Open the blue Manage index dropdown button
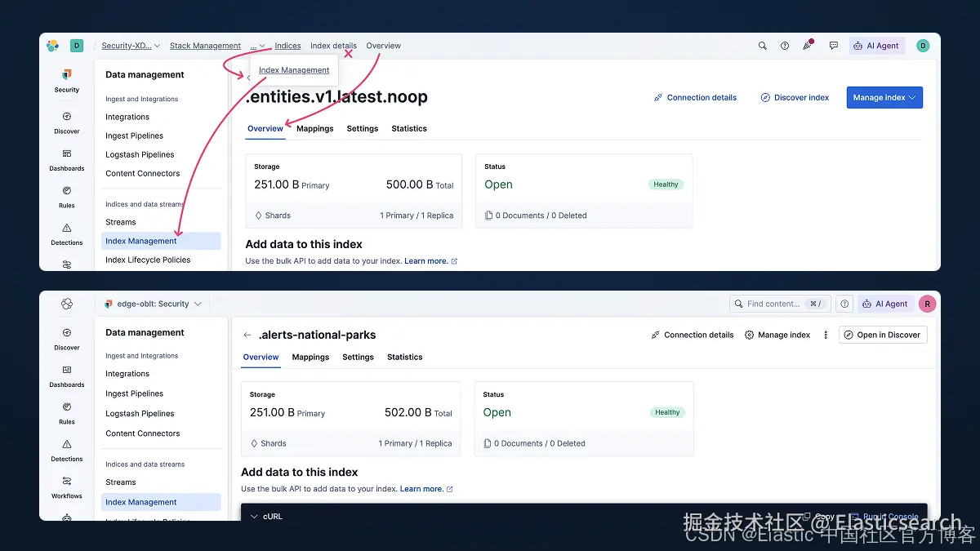 tap(884, 97)
